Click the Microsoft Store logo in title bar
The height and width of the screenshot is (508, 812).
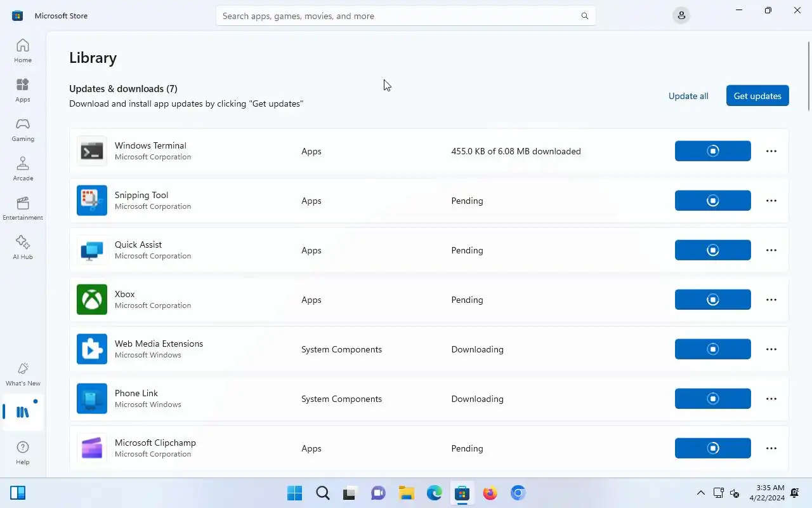17,16
